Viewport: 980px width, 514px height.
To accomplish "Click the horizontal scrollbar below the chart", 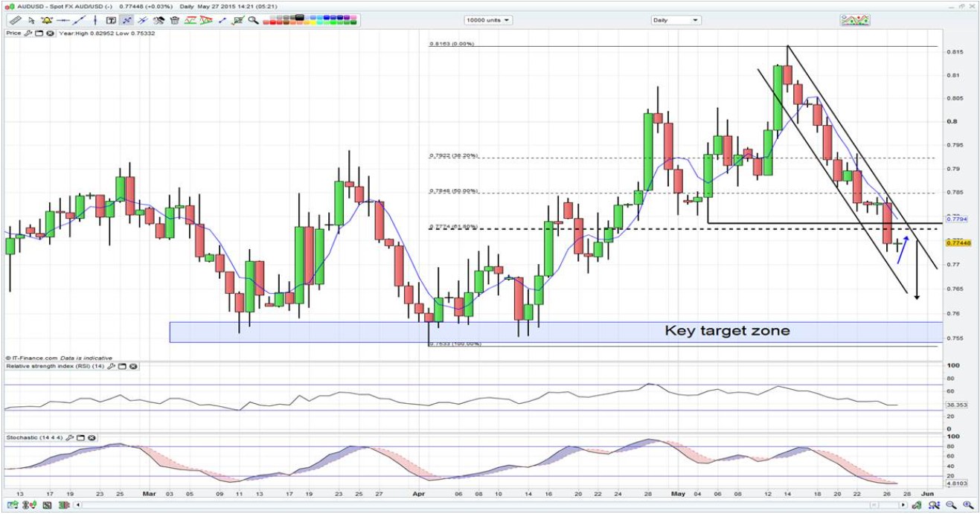I will tap(484, 506).
